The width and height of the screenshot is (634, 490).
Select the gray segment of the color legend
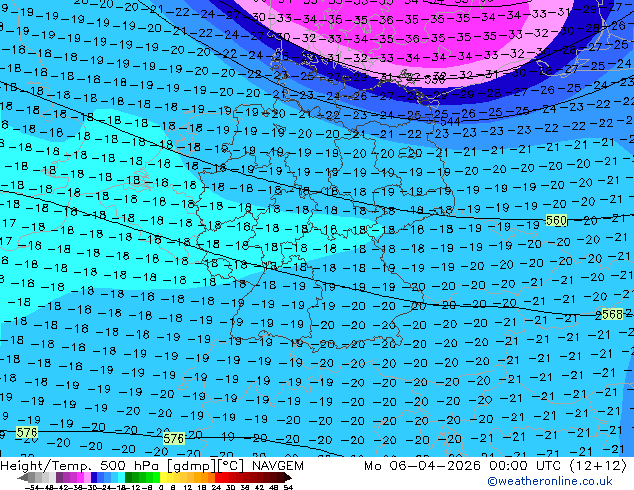pos(32,477)
